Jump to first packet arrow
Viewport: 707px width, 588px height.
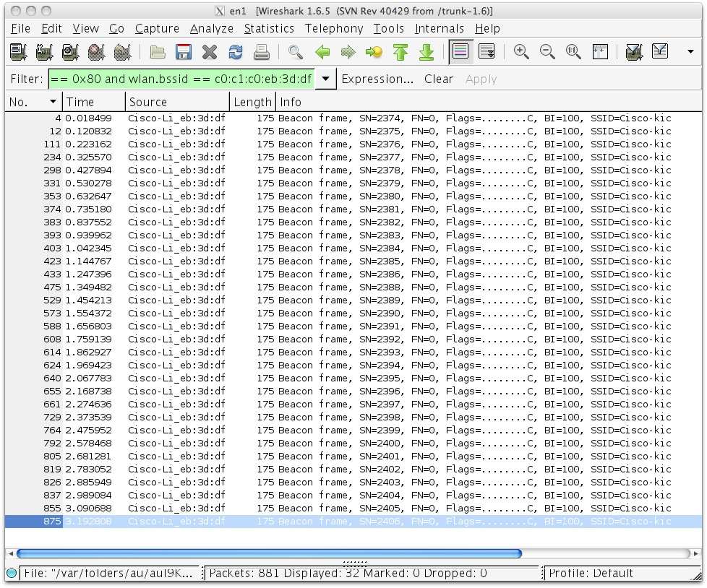coord(400,52)
